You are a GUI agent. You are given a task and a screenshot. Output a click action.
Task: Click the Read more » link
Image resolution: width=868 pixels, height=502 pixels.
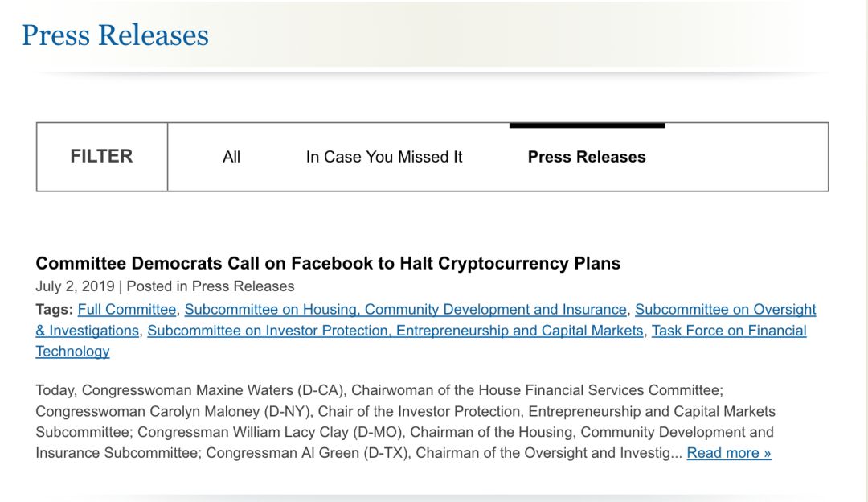click(x=728, y=453)
